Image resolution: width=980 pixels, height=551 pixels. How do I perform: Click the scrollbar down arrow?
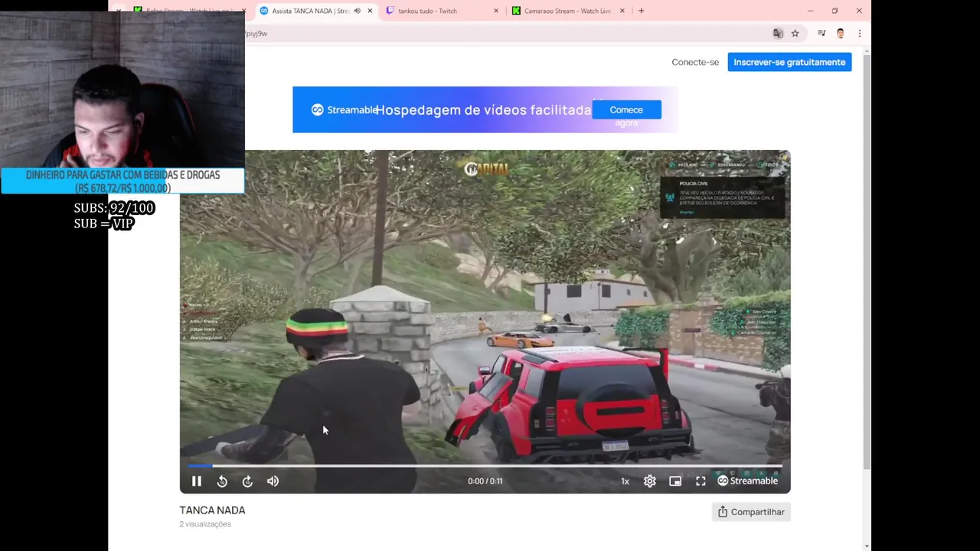click(x=867, y=546)
